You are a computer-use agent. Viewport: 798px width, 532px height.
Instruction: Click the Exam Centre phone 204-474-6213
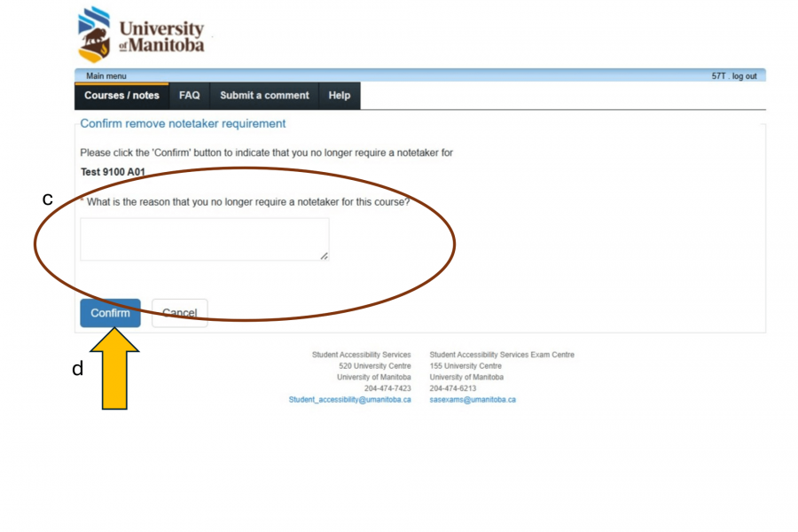click(452, 388)
